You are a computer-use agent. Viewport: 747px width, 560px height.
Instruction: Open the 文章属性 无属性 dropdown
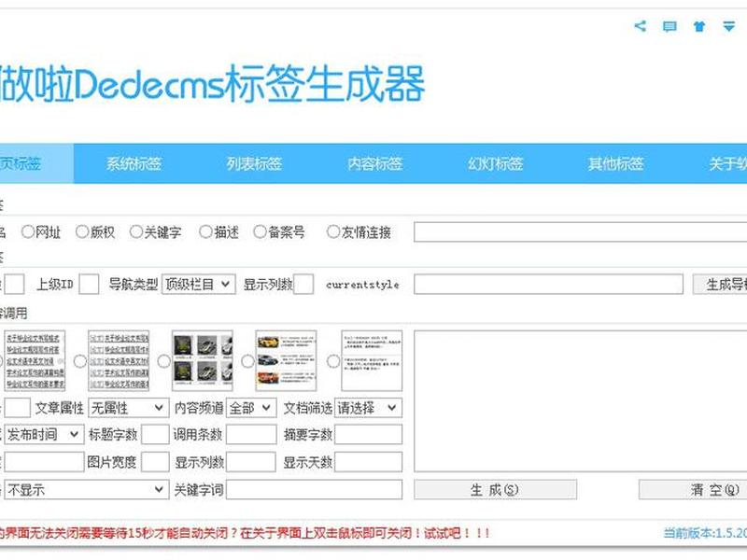[x=129, y=408]
